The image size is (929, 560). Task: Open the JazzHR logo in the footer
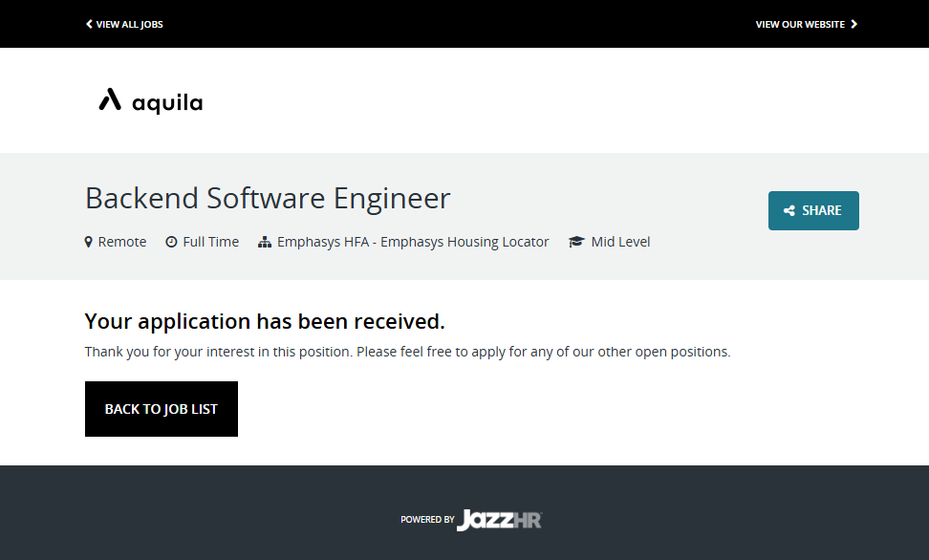pos(499,520)
